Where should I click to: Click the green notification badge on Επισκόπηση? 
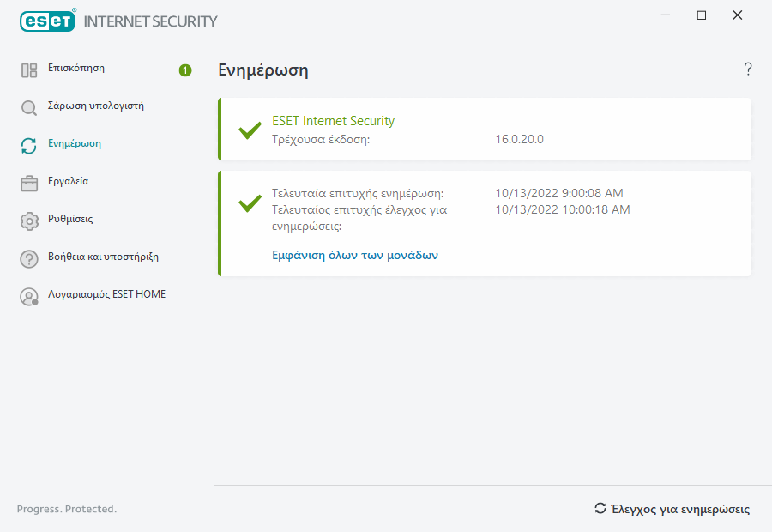[x=185, y=70]
